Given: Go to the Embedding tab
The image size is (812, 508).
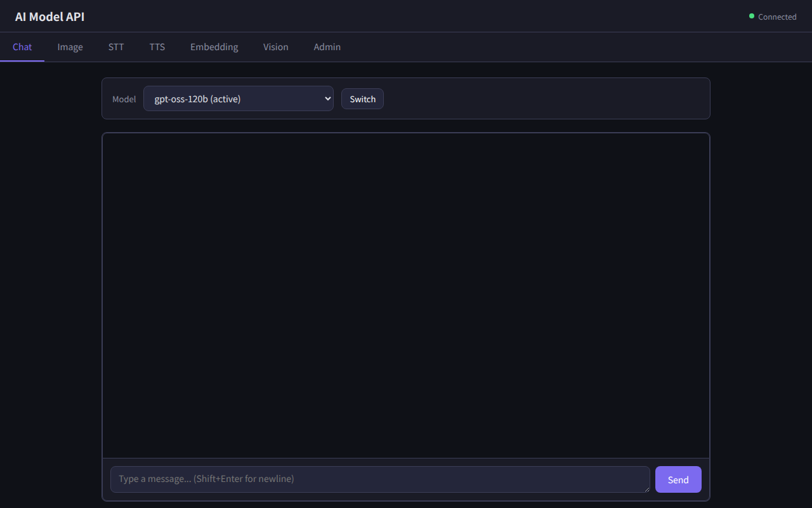Looking at the screenshot, I should [214, 46].
